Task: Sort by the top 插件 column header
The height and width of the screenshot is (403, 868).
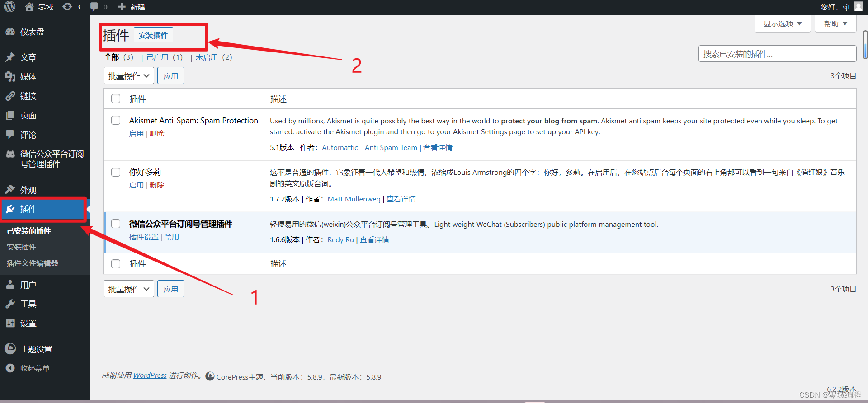Action: 137,98
